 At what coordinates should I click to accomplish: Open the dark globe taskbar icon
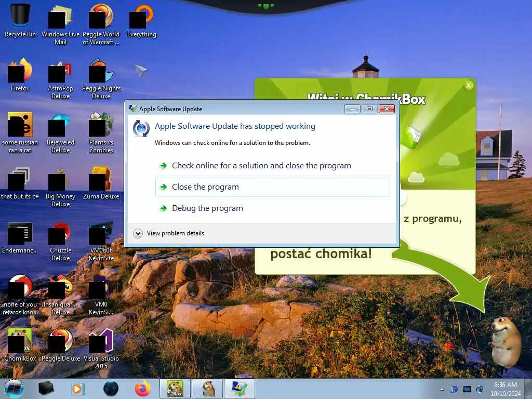tap(111, 389)
